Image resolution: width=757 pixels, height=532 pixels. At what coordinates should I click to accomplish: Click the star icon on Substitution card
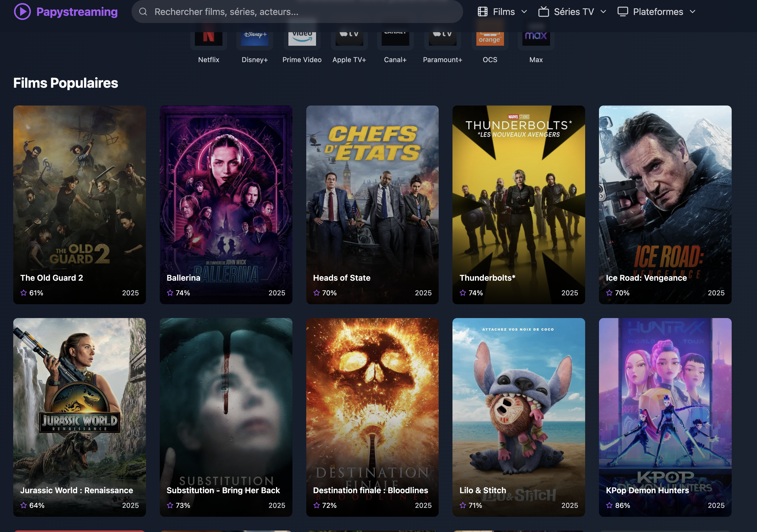(170, 505)
